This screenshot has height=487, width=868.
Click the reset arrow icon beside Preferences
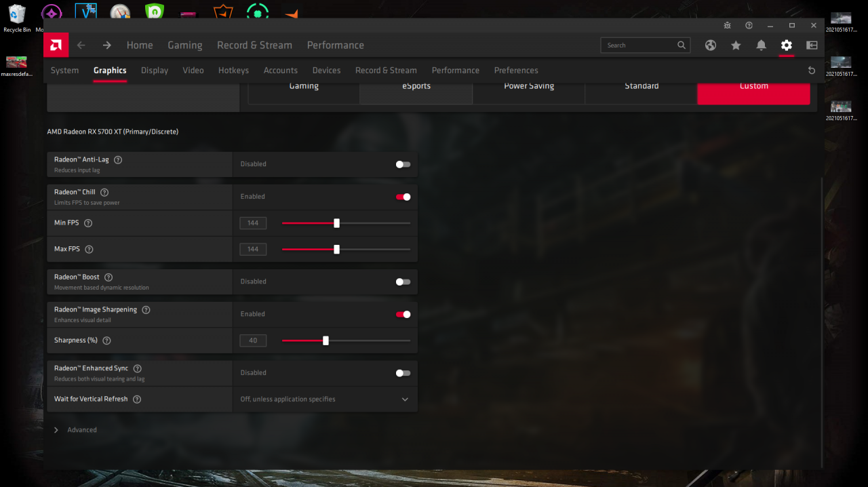coord(812,71)
